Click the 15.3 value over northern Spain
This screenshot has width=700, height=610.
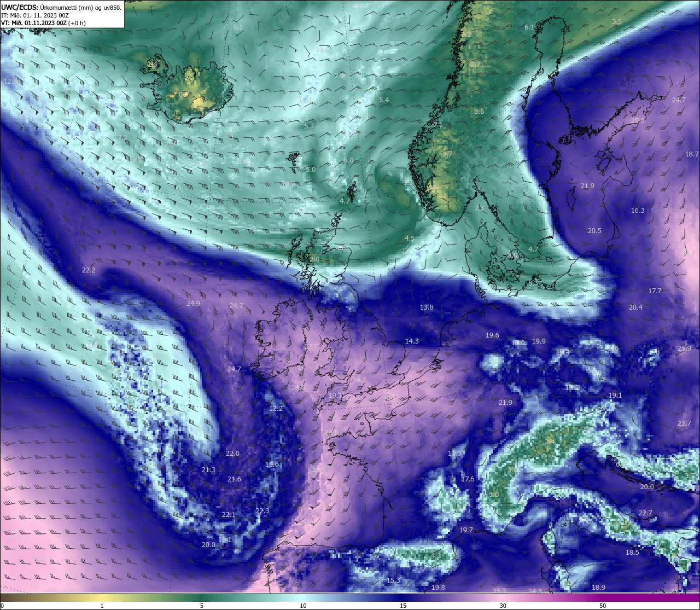(x=393, y=580)
